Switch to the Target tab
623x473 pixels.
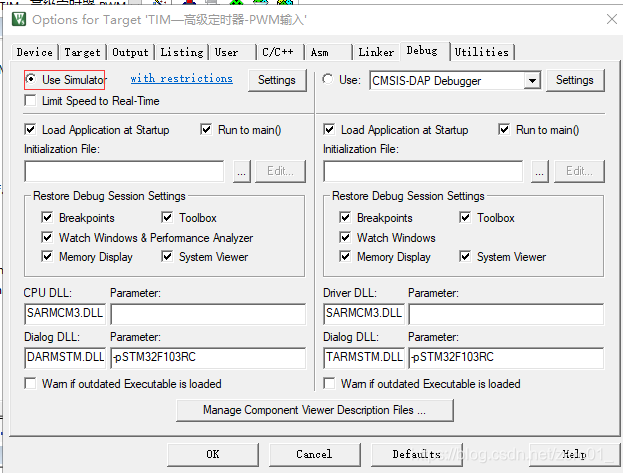point(83,52)
